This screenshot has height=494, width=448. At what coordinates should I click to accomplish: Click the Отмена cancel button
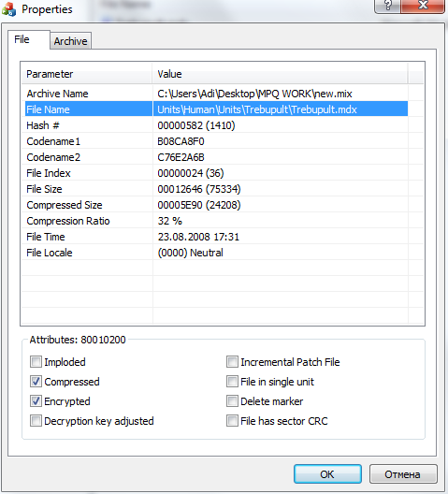(x=403, y=473)
